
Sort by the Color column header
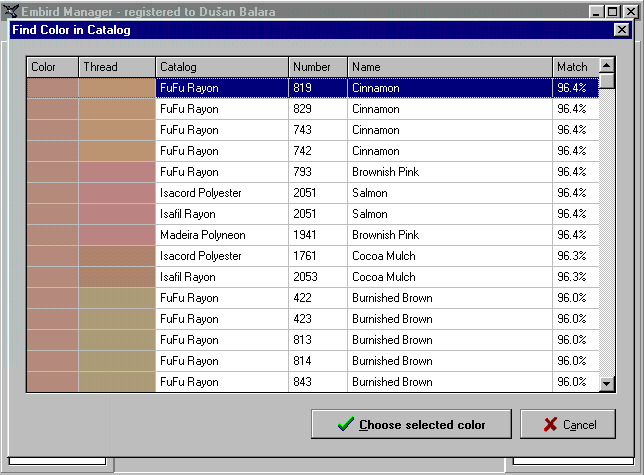coord(53,67)
